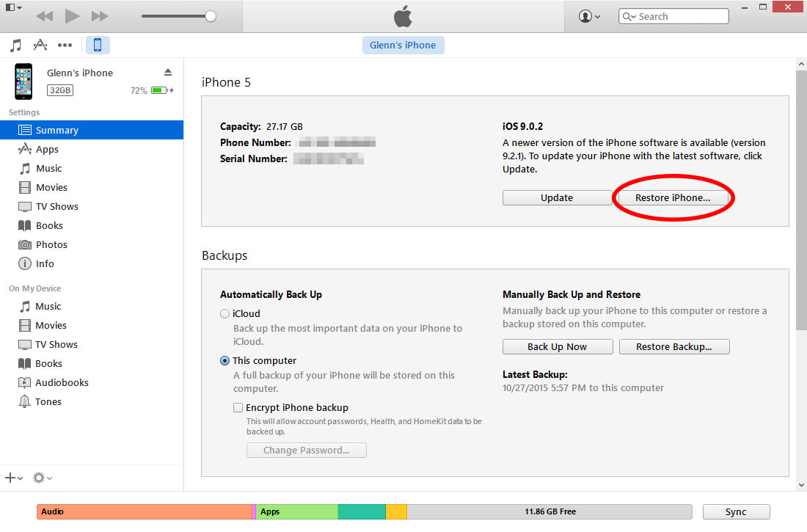Select This computer radio button

[x=225, y=360]
